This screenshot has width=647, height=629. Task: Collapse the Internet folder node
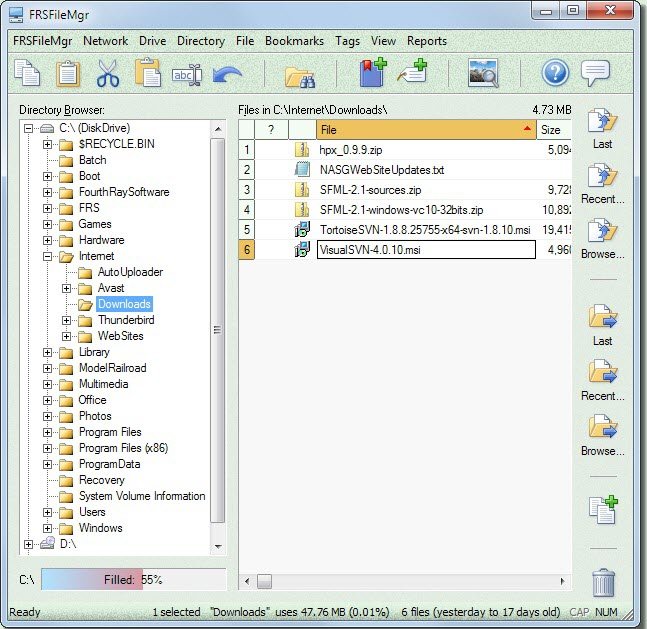(x=47, y=256)
